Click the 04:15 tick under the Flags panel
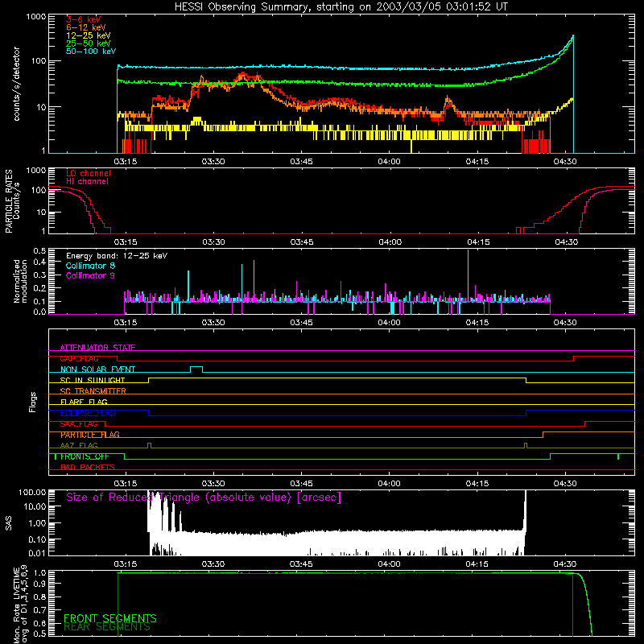 click(x=477, y=484)
